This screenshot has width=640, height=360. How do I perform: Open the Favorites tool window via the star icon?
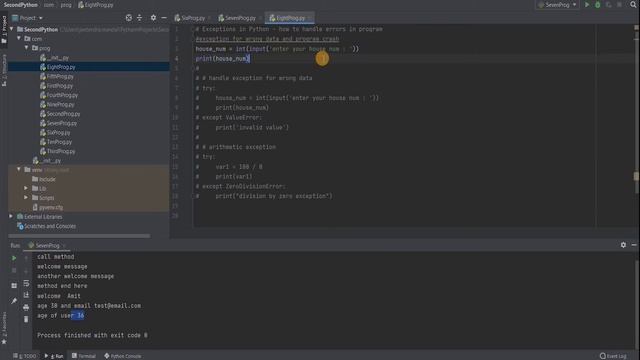(x=4, y=341)
